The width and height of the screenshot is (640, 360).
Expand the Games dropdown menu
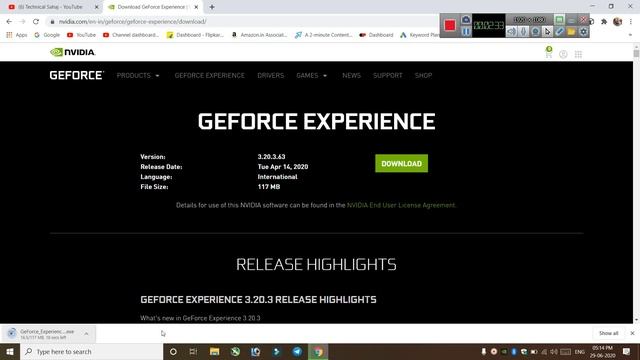click(312, 76)
